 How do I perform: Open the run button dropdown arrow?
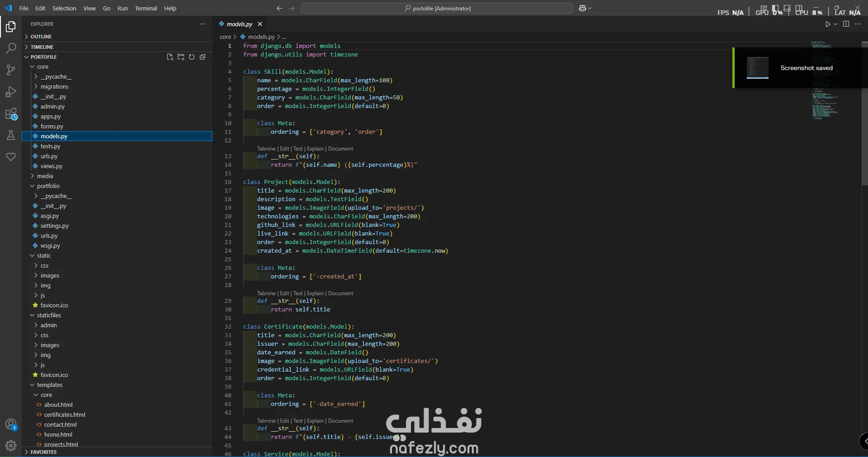coord(835,24)
